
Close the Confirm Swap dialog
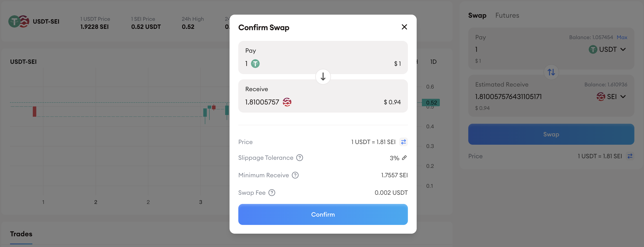click(404, 27)
